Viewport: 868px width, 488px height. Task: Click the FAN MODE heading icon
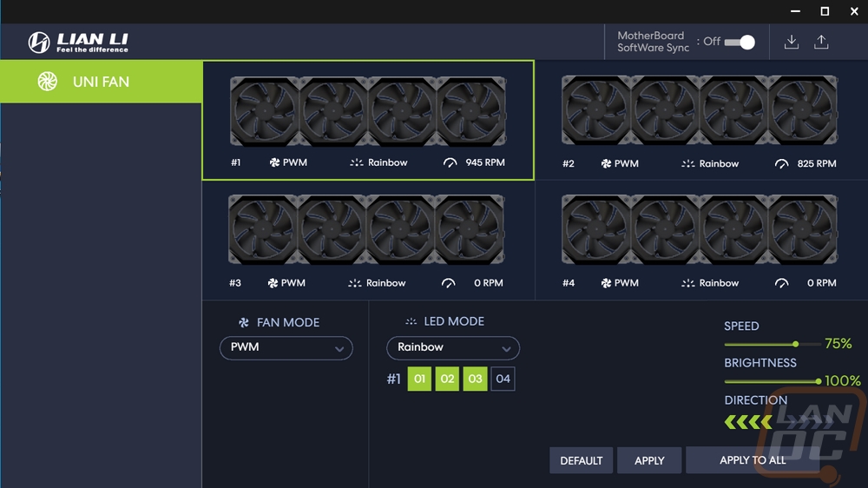click(244, 322)
